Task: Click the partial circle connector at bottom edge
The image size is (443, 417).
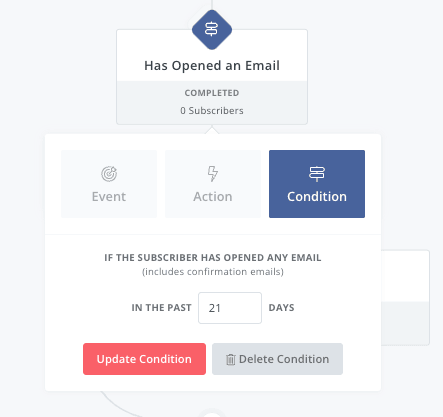Action: point(211,413)
